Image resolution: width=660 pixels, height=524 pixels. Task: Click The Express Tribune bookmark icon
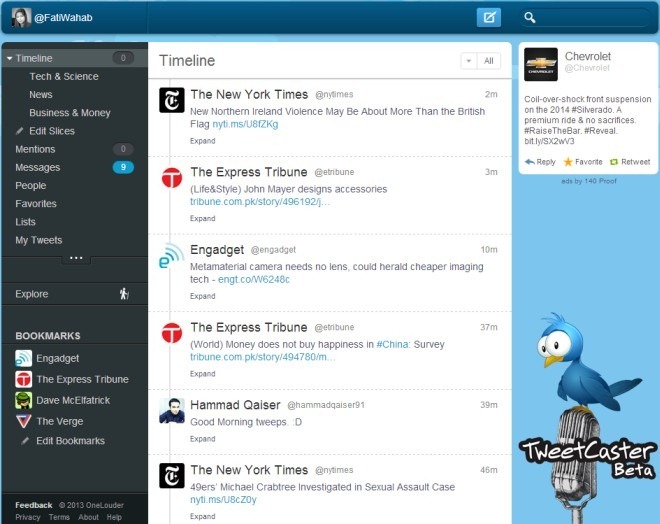24,379
